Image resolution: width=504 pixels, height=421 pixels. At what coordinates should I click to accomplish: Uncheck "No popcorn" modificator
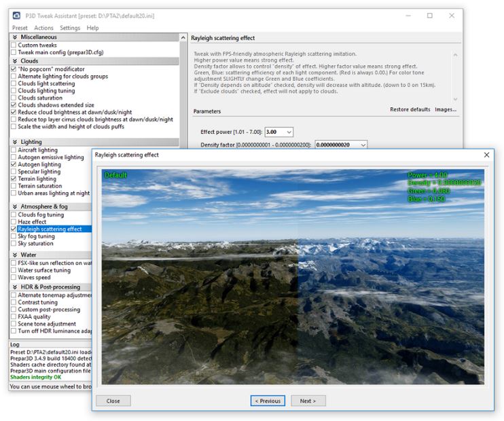[x=14, y=69]
